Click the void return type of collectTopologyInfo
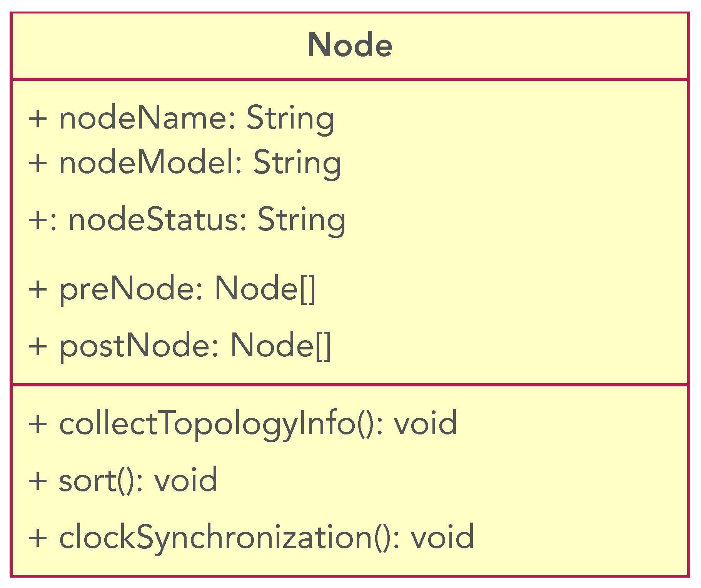Viewport: 701px width, 588px height. (426, 423)
